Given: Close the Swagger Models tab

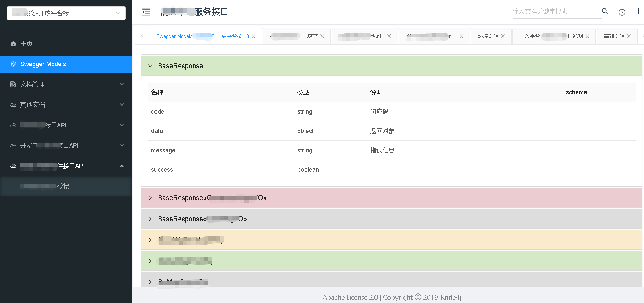Looking at the screenshot, I should tap(254, 36).
